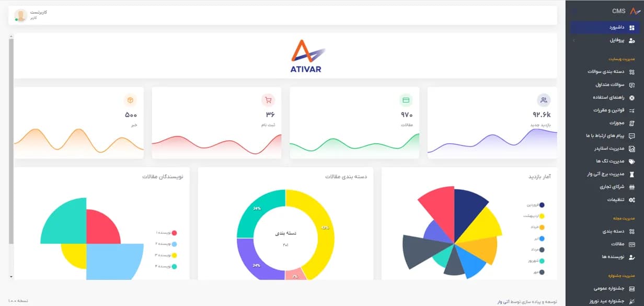Select the مجوزات licenses icon
The image size is (644, 306).
pos(632,123)
